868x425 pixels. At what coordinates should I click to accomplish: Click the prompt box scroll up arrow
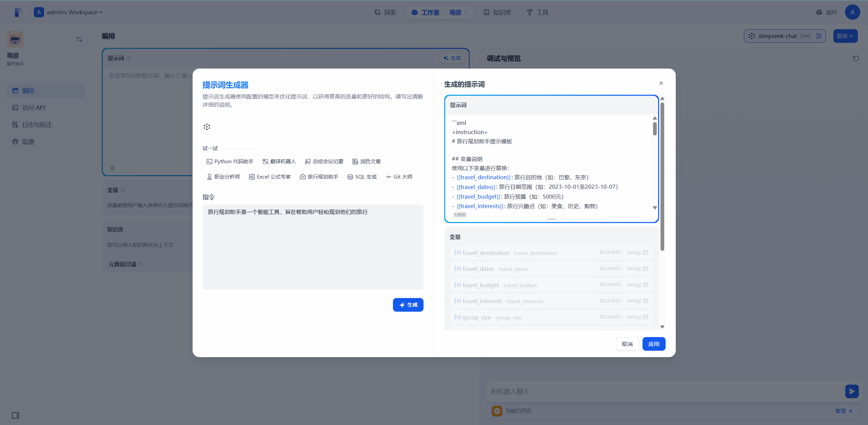pos(655,118)
